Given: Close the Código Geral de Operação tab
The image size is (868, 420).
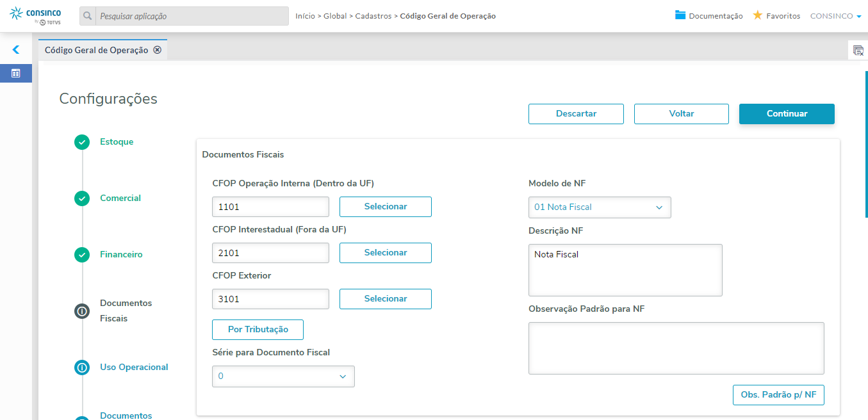Looking at the screenshot, I should tap(158, 50).
